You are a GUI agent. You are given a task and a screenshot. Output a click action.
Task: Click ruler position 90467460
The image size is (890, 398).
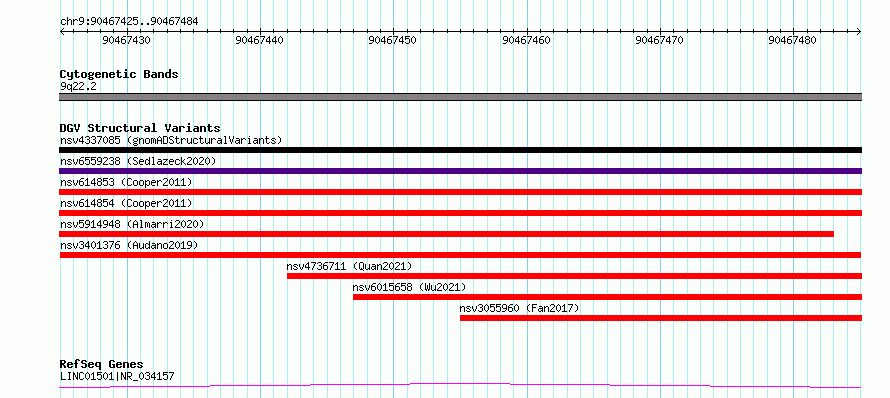527,41
